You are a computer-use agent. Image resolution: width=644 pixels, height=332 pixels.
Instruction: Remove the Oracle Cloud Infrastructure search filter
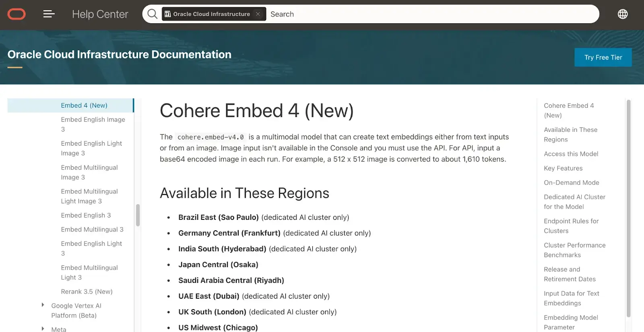tap(258, 14)
